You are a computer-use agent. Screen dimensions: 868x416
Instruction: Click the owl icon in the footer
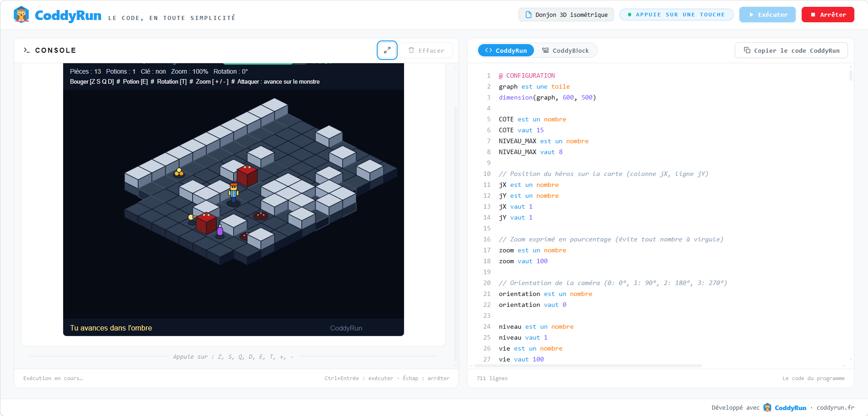[767, 407]
